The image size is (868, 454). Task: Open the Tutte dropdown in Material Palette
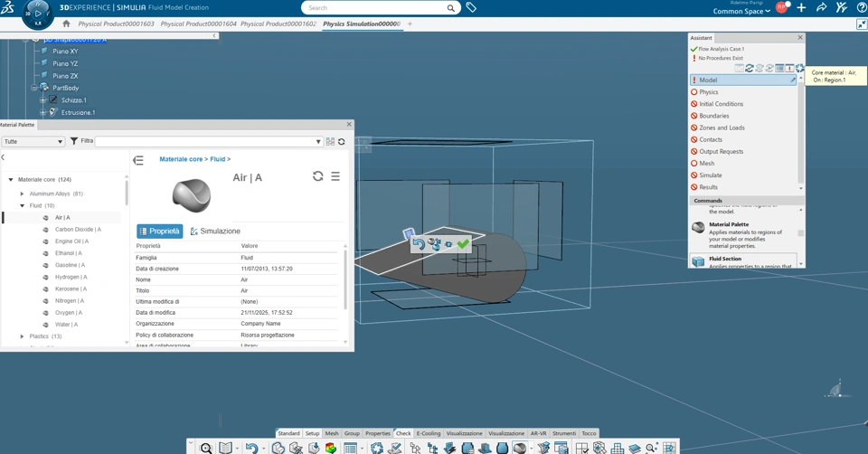pos(33,142)
